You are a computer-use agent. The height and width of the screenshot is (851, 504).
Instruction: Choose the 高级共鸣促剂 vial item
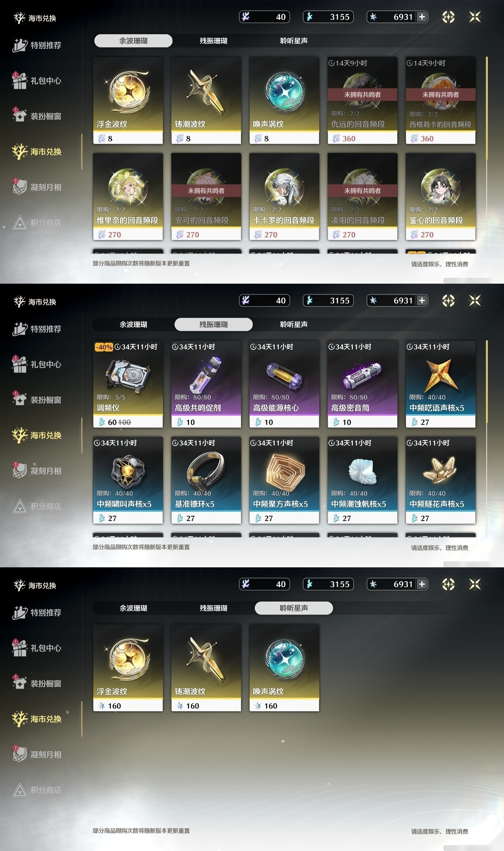pyautogui.click(x=206, y=385)
